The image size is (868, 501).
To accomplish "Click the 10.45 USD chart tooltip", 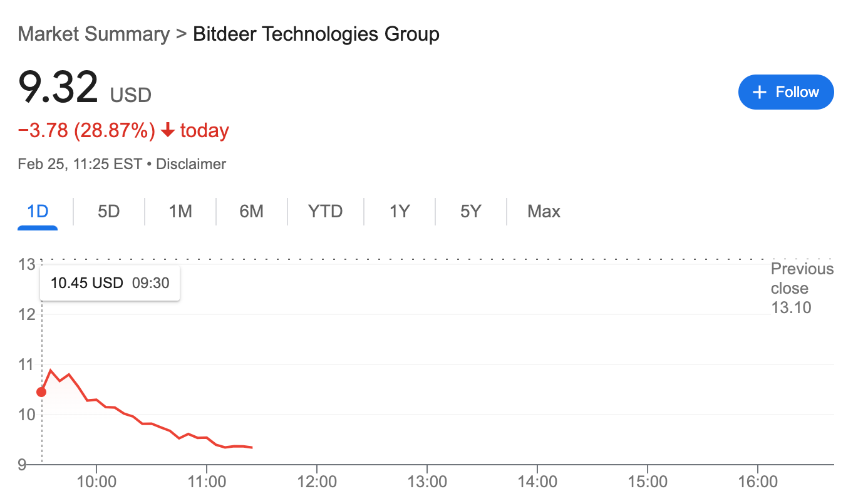I will 110,283.
